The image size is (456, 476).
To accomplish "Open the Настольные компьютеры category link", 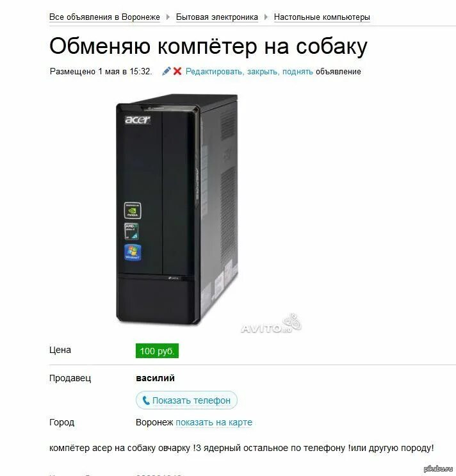I will coord(322,17).
